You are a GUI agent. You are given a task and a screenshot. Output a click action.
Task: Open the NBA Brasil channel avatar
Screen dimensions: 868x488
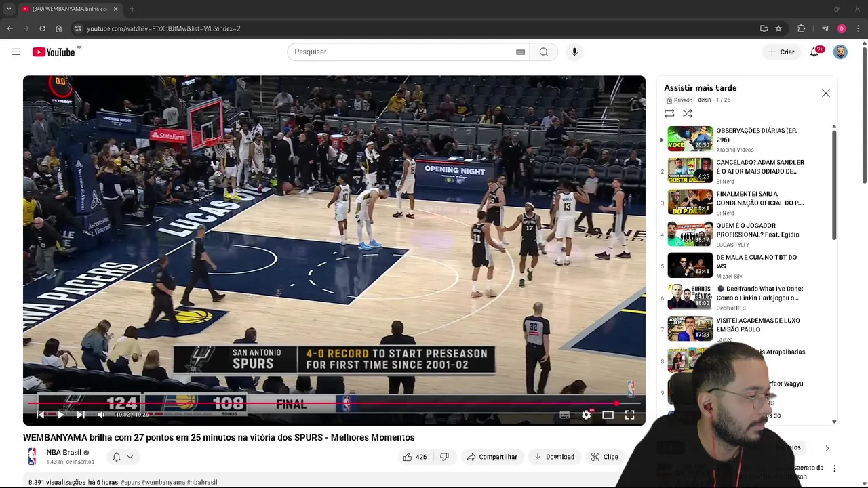[x=32, y=457]
